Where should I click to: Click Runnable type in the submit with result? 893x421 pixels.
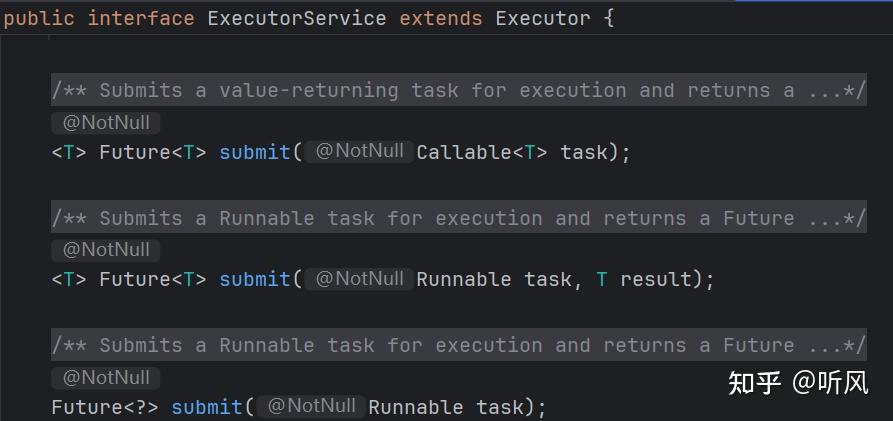pyautogui.click(x=463, y=279)
